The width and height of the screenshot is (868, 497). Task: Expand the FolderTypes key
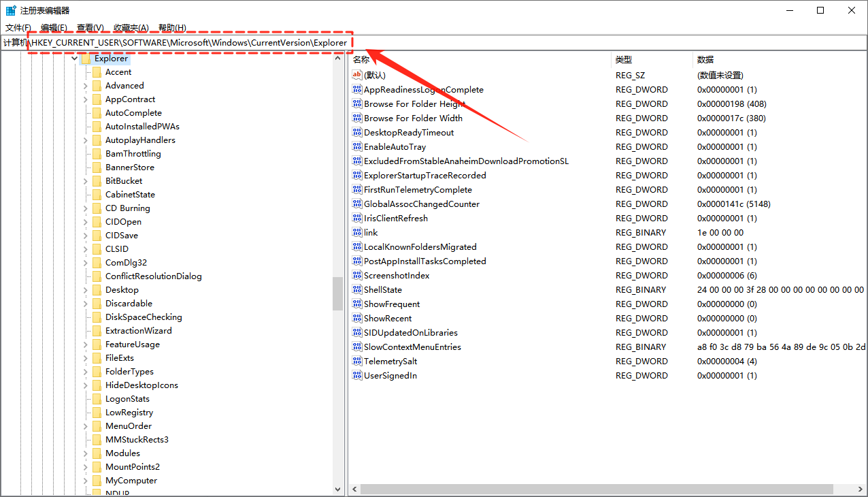coord(86,372)
